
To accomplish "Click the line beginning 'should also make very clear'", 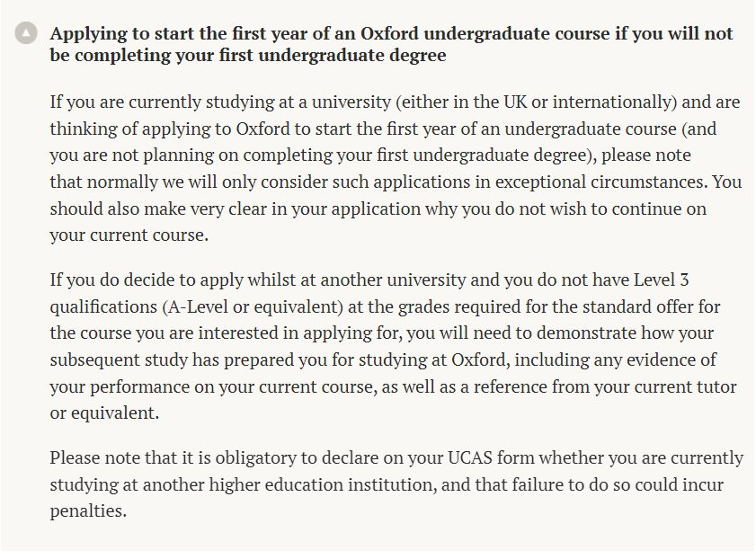I will click(378, 209).
